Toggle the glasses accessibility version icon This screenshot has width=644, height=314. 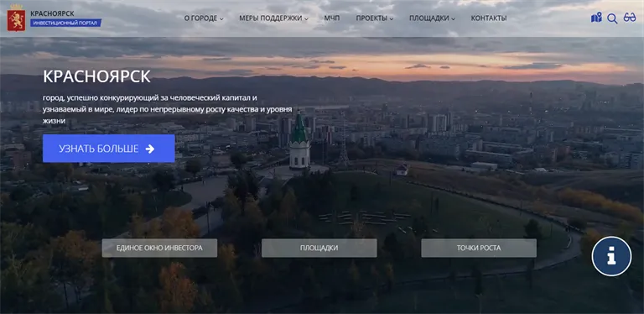tap(629, 18)
